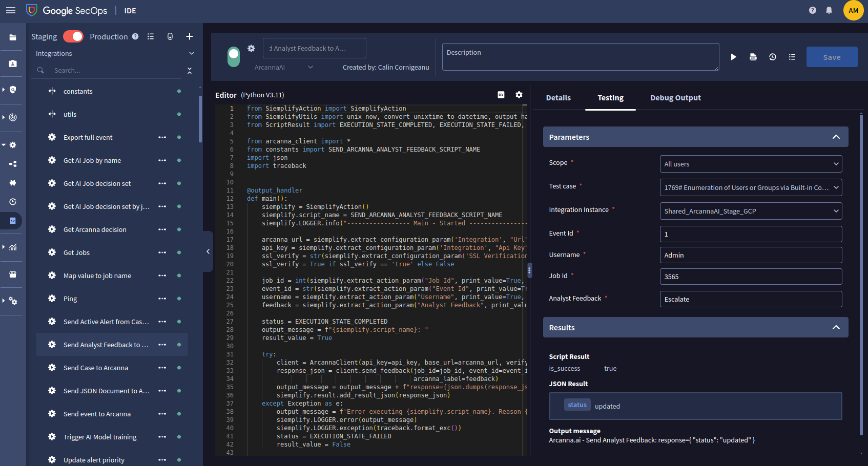Click the Analyst Feedback input field
The image size is (868, 466).
[751, 299]
